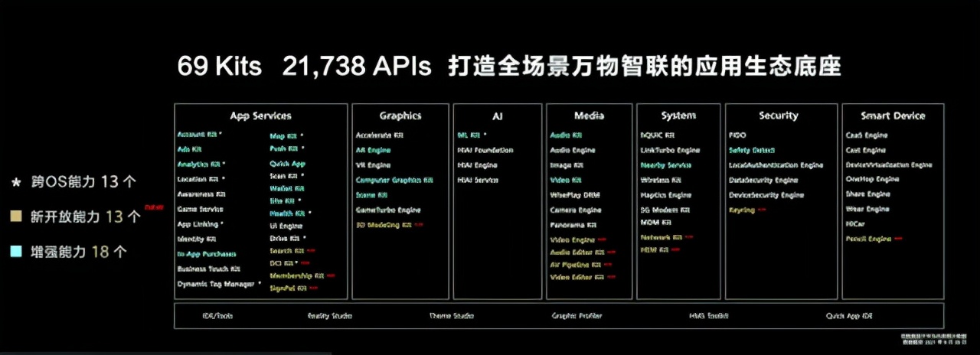Click the Computer Graphics Kit entry
980x355 pixels.
point(394,180)
